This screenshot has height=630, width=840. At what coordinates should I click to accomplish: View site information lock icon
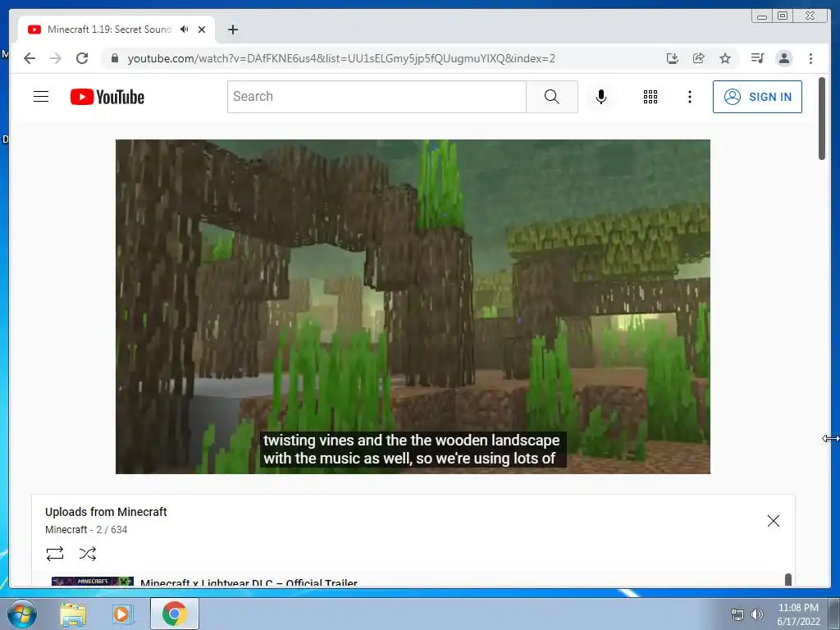pos(114,58)
